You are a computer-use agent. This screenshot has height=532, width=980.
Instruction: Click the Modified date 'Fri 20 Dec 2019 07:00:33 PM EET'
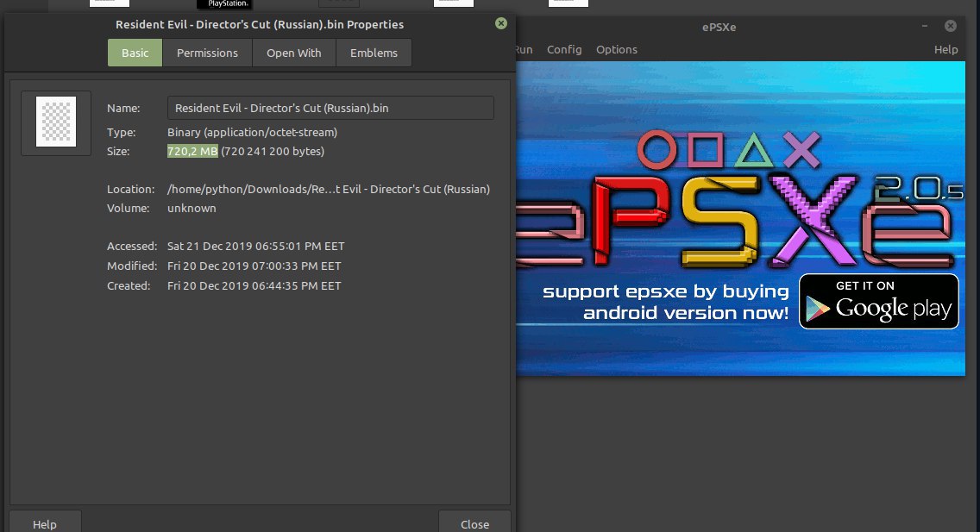(x=254, y=266)
